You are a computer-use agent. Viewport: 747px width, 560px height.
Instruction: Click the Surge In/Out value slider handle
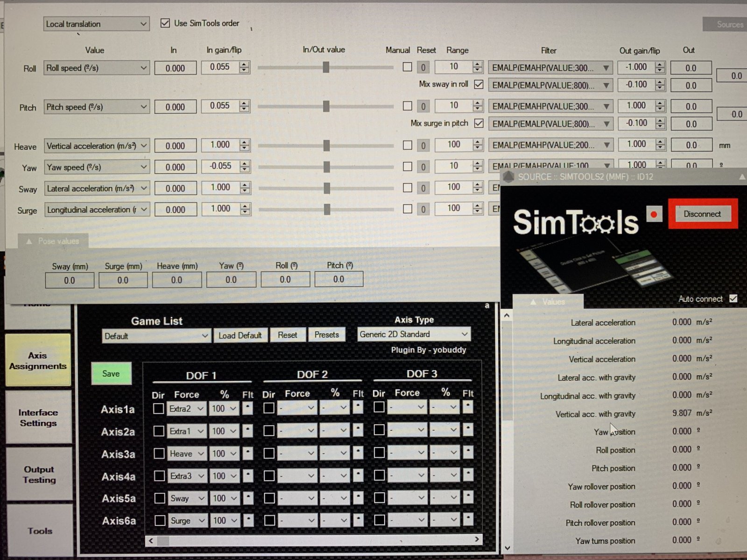pyautogui.click(x=327, y=209)
